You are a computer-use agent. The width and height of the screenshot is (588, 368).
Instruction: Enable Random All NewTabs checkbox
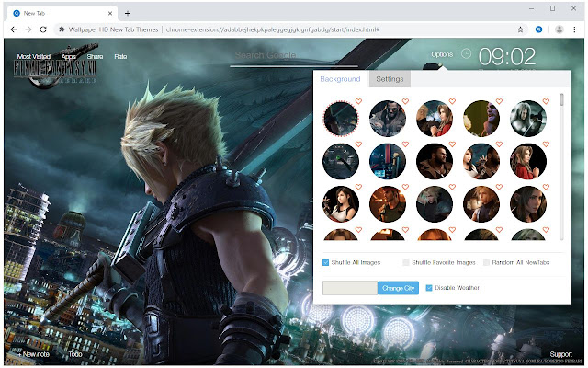(486, 262)
